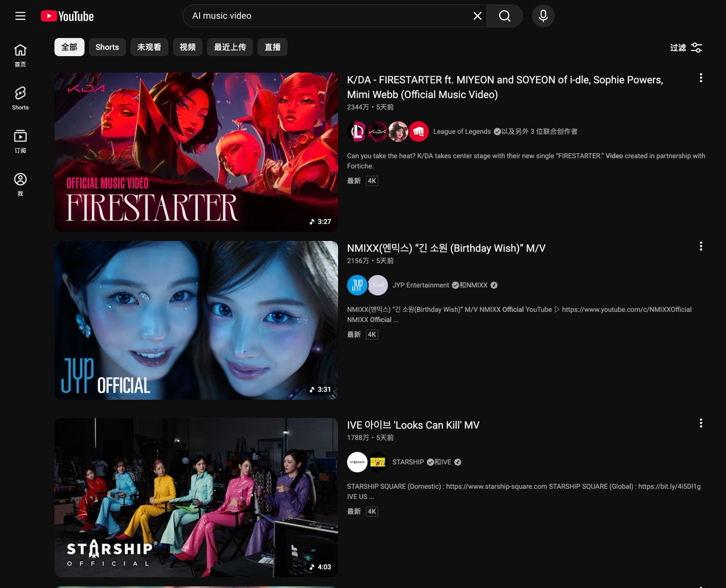This screenshot has height=588, width=726.
Task: Open IVE 'Looks Can Kill' MV title
Action: (413, 425)
